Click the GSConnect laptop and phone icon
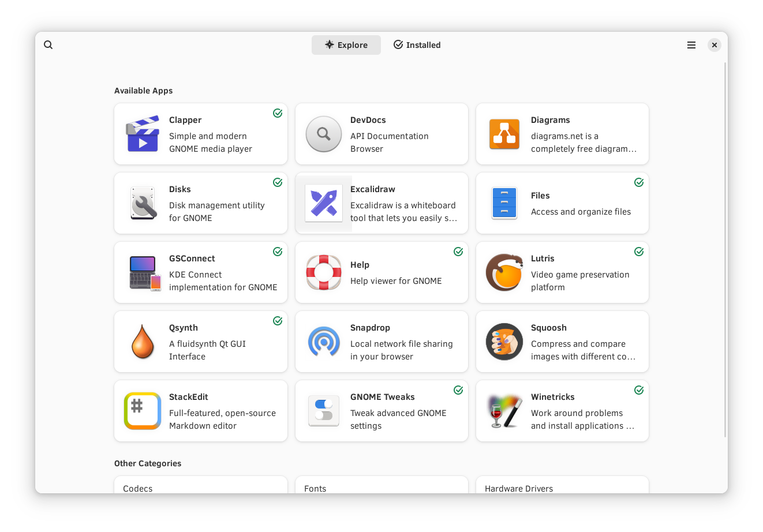This screenshot has height=532, width=763. click(x=145, y=272)
